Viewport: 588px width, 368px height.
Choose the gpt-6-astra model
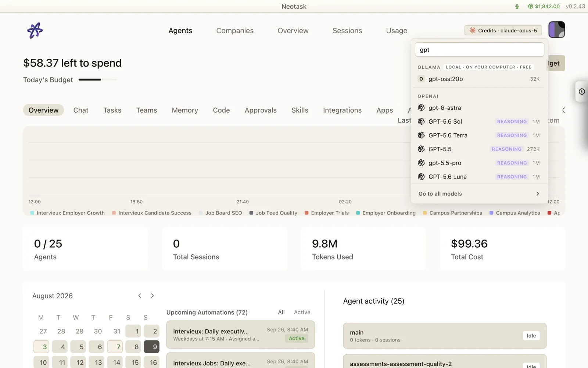tap(479, 107)
